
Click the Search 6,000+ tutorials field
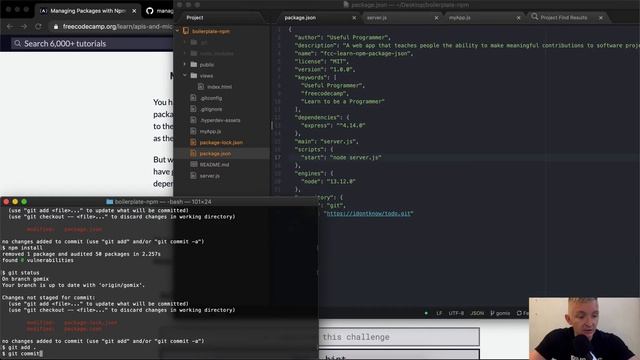(x=92, y=43)
